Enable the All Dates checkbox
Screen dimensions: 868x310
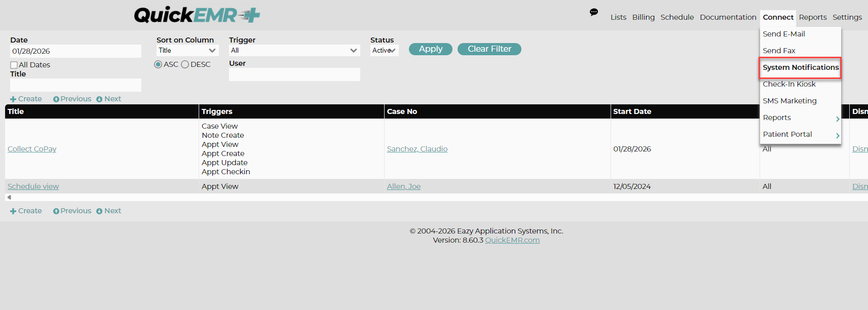pyautogui.click(x=14, y=65)
